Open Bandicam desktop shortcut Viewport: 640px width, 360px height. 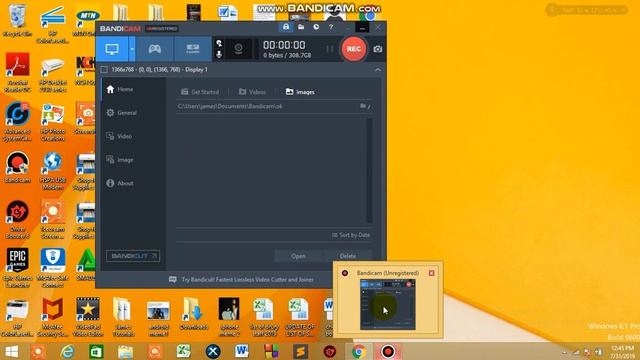click(17, 167)
